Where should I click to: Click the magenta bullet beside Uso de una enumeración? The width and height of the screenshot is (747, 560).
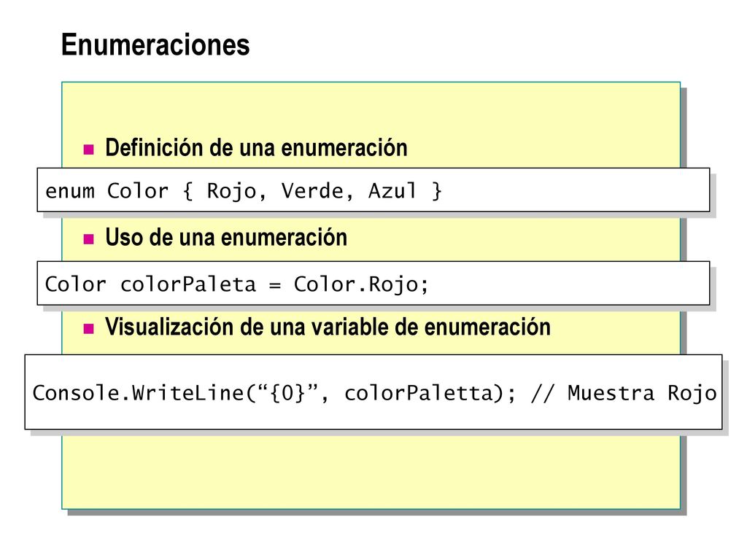click(88, 239)
